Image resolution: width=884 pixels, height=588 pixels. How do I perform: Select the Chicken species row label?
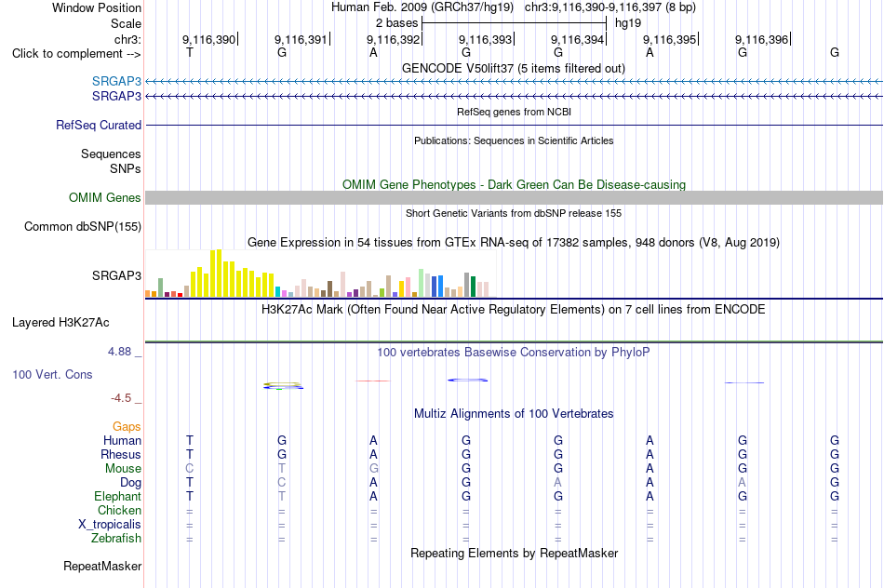click(x=119, y=510)
